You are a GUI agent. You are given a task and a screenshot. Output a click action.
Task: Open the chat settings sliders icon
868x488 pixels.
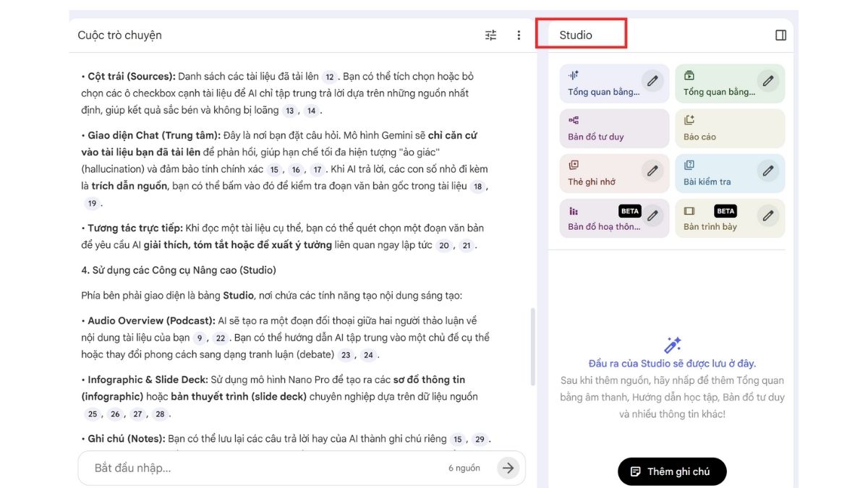(x=490, y=35)
